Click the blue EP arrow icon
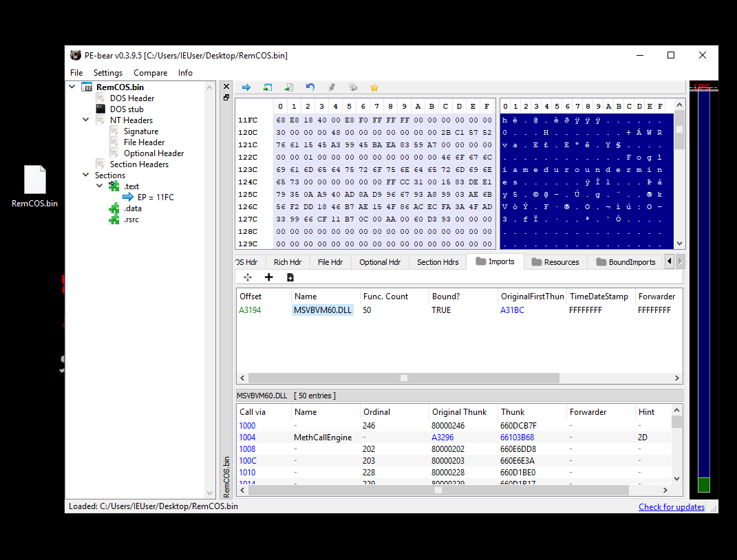The width and height of the screenshot is (737, 560). pyautogui.click(x=128, y=197)
